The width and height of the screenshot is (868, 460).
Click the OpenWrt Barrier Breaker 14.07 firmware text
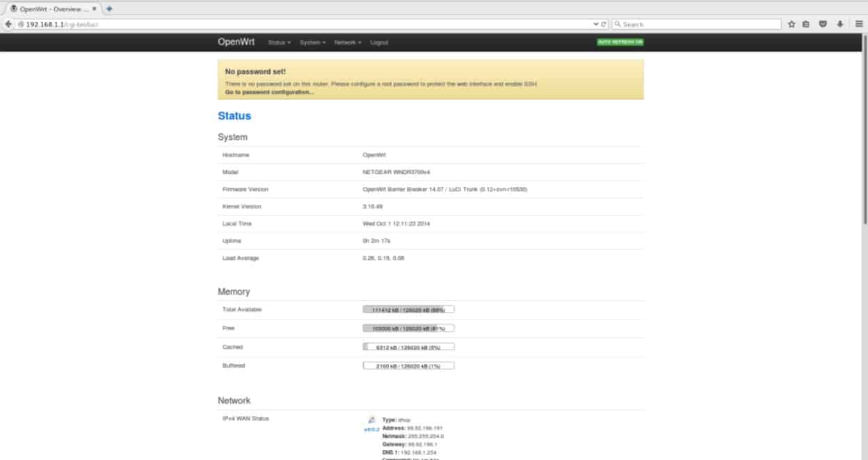coord(444,189)
